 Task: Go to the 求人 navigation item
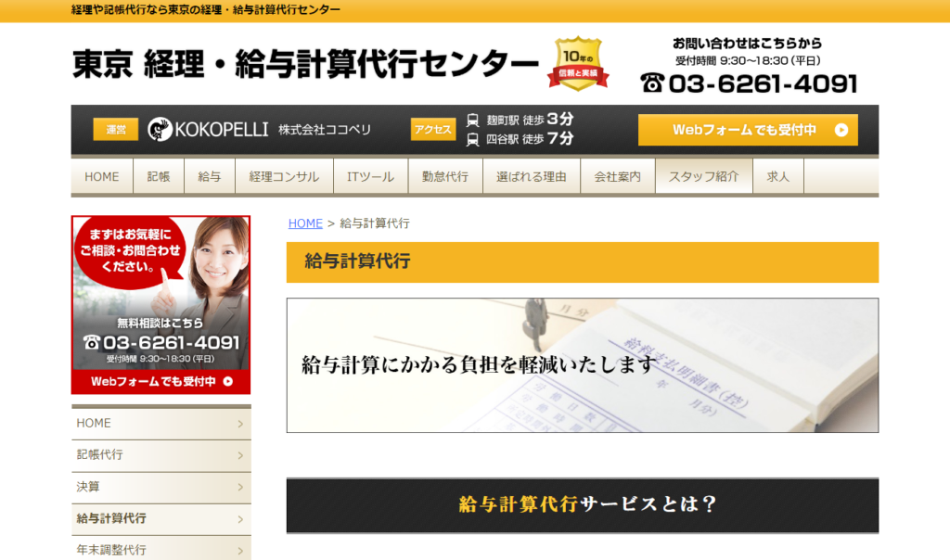[777, 176]
